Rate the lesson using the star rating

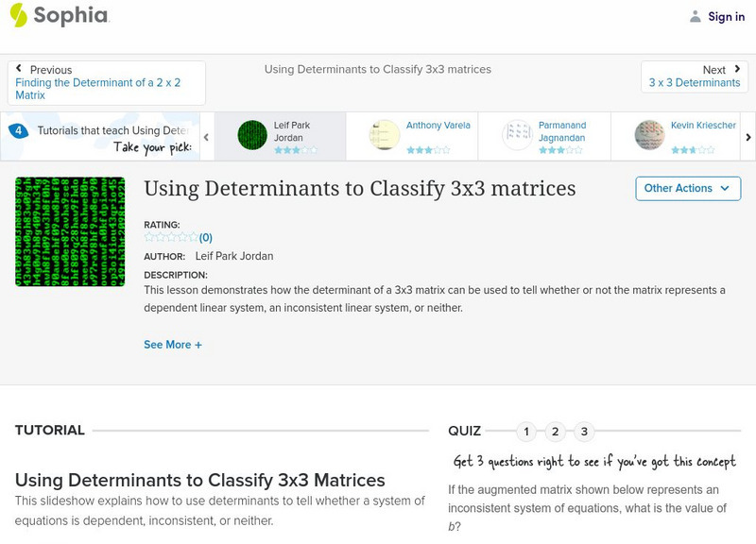(171, 238)
